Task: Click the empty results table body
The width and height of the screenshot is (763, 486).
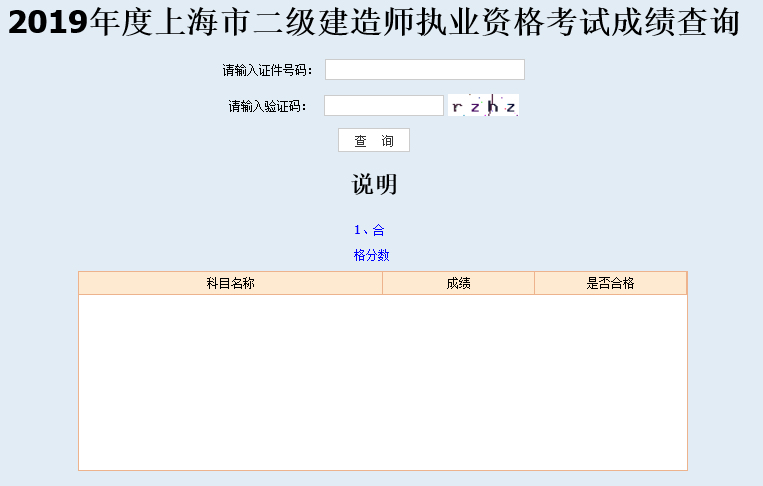Action: 382,381
